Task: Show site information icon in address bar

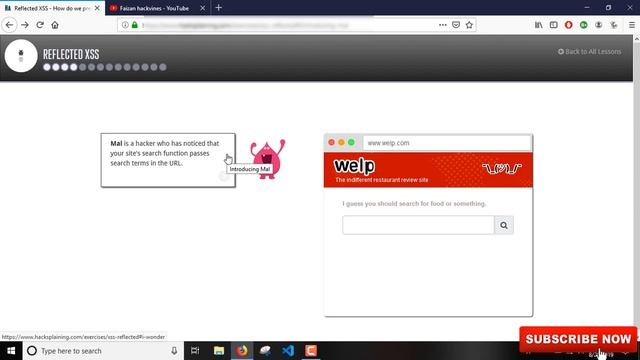Action: pyautogui.click(x=125, y=25)
